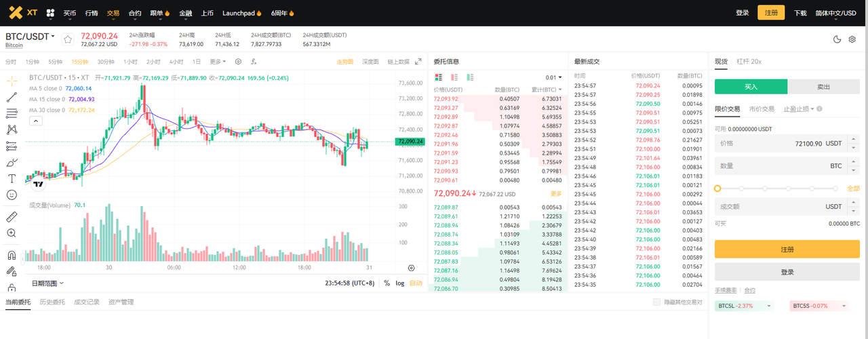The height and width of the screenshot is (339, 868).
Task: Open the 0.01 price precision dropdown
Action: pos(554,77)
